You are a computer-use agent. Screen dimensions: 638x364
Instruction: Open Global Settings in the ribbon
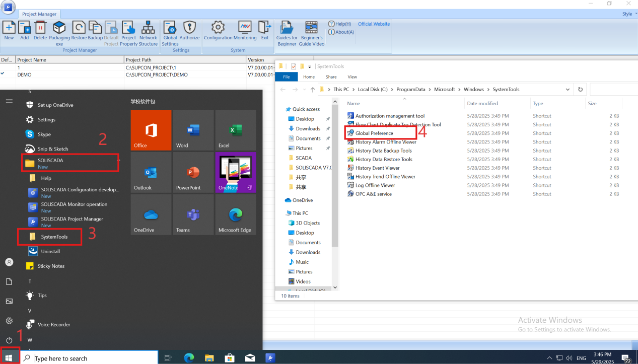coord(170,33)
